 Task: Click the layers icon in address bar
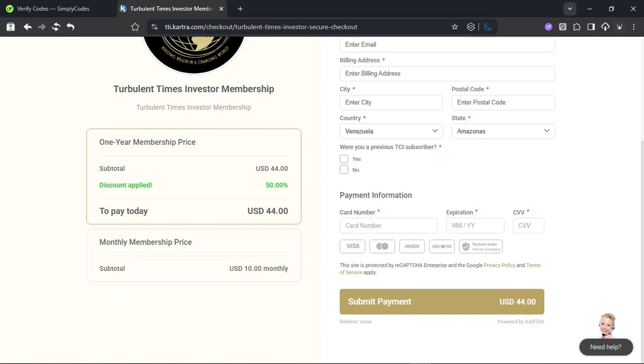tap(471, 27)
